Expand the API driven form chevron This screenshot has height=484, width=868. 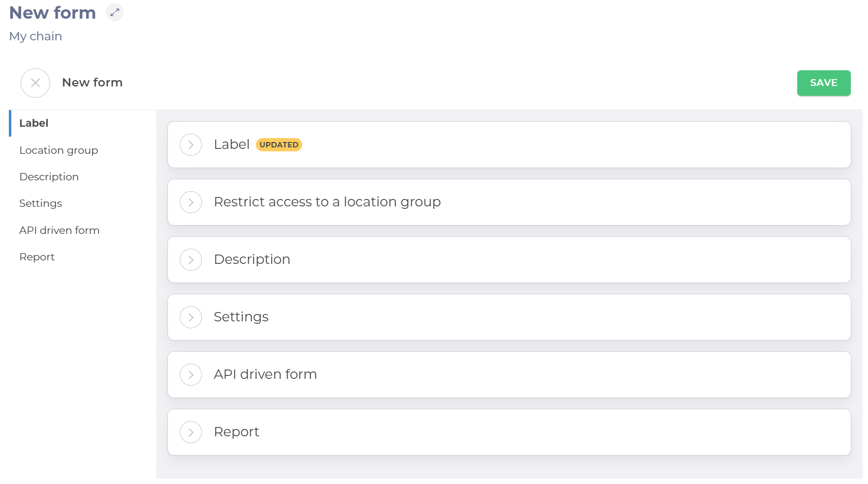[191, 375]
